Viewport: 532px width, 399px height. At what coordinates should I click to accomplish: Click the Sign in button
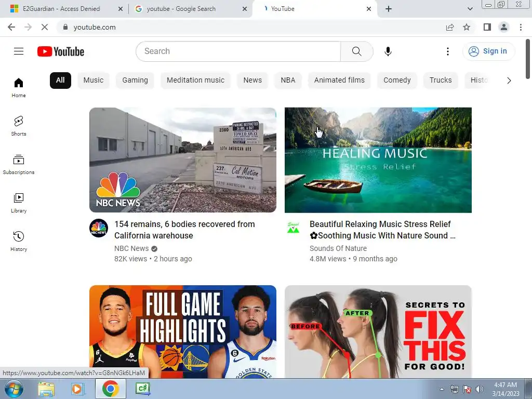click(x=488, y=51)
